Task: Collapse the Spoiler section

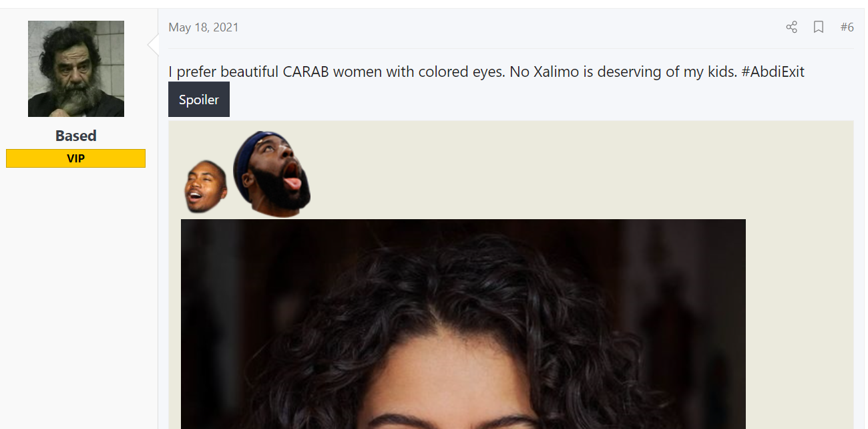Action: pos(199,100)
